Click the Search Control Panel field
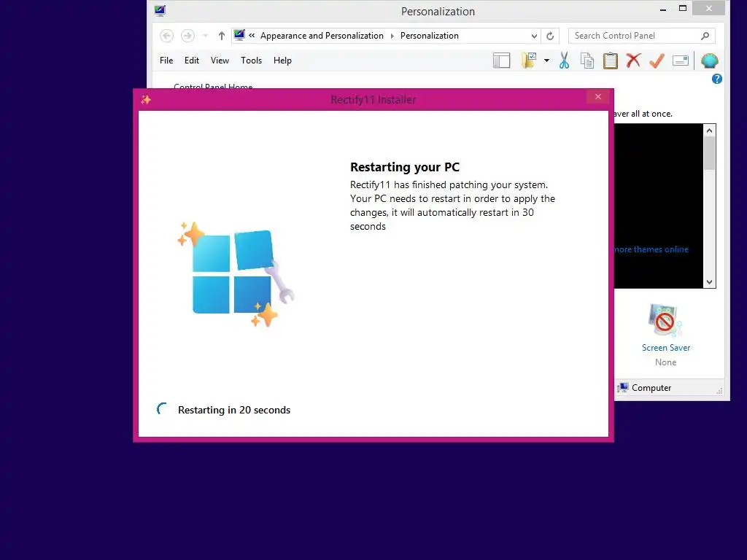 641,36
